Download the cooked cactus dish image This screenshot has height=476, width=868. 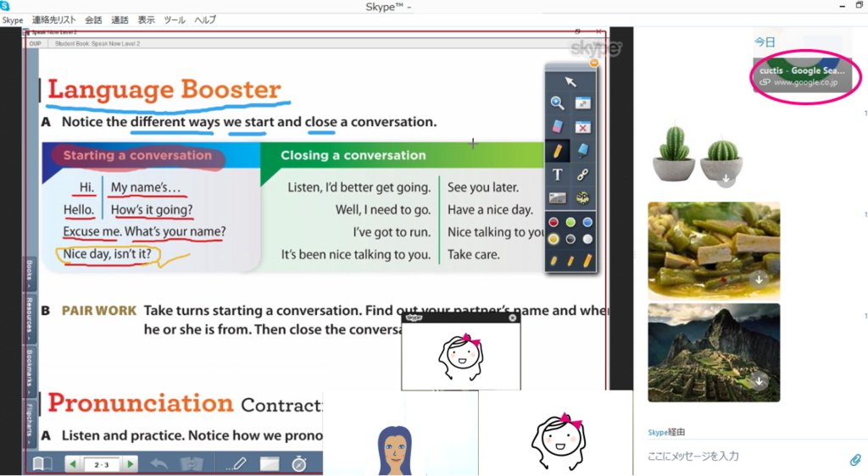(x=759, y=280)
